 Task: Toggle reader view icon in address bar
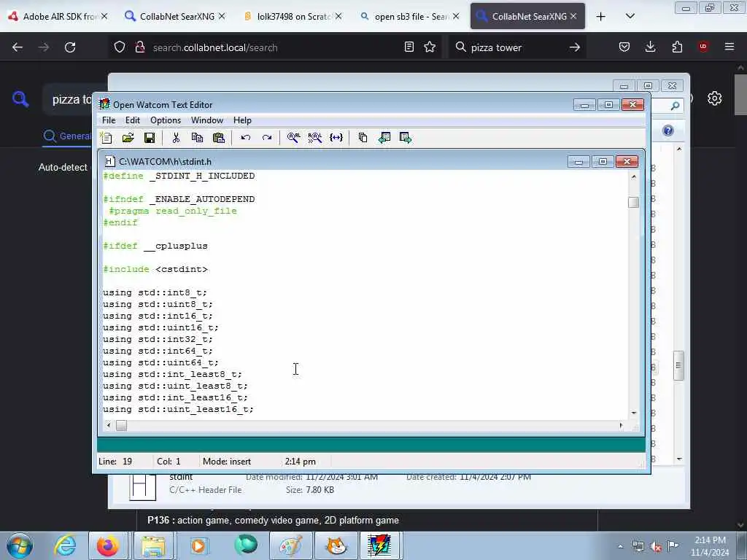coord(409,47)
